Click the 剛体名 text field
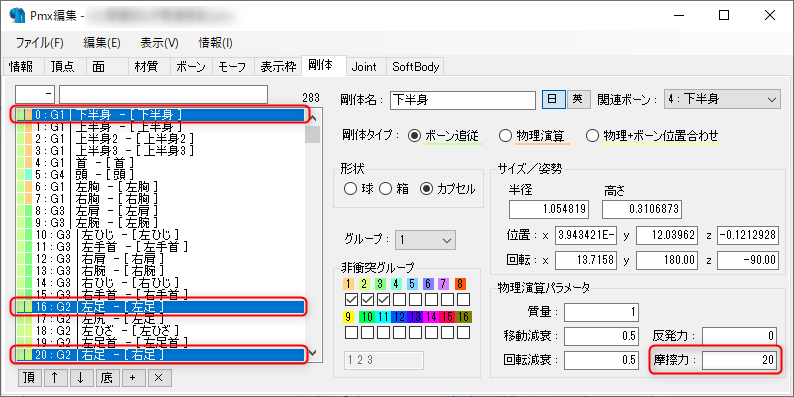The image size is (794, 397). pyautogui.click(x=463, y=100)
